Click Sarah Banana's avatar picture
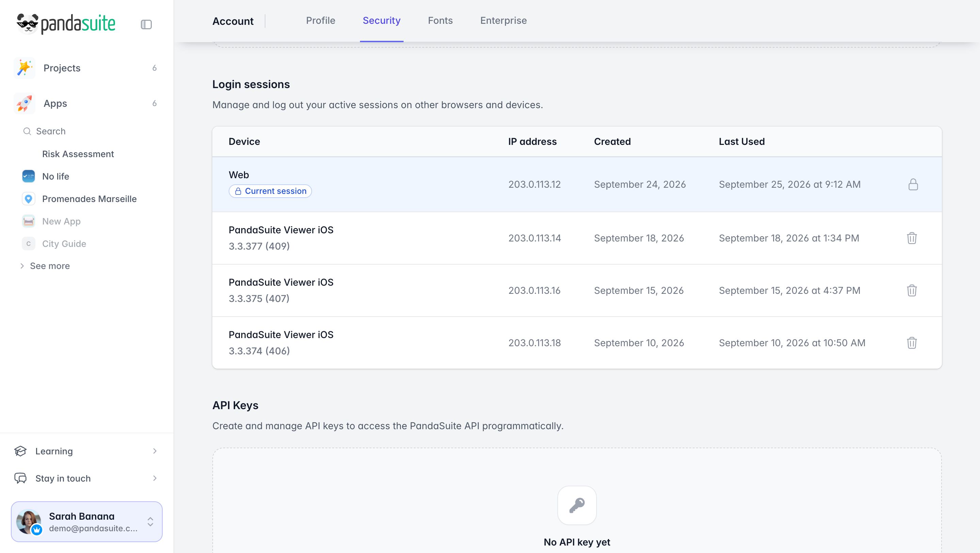The image size is (980, 553). coord(29,521)
